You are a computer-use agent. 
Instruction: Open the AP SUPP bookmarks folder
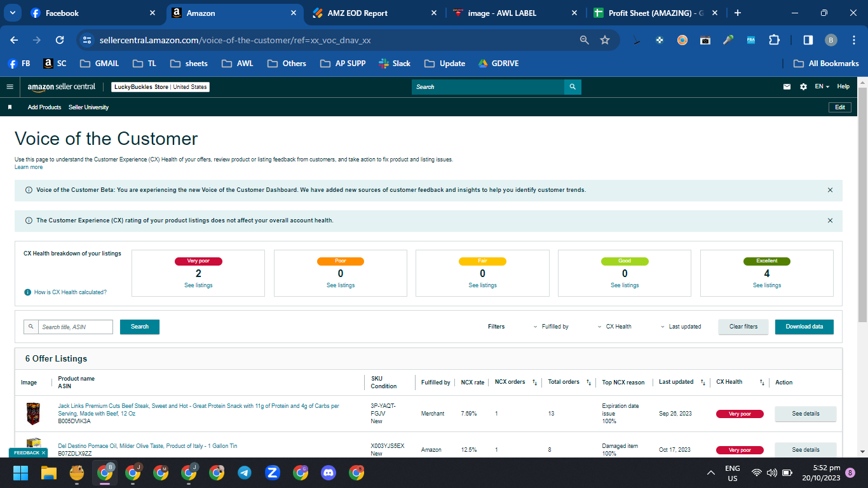tap(343, 64)
